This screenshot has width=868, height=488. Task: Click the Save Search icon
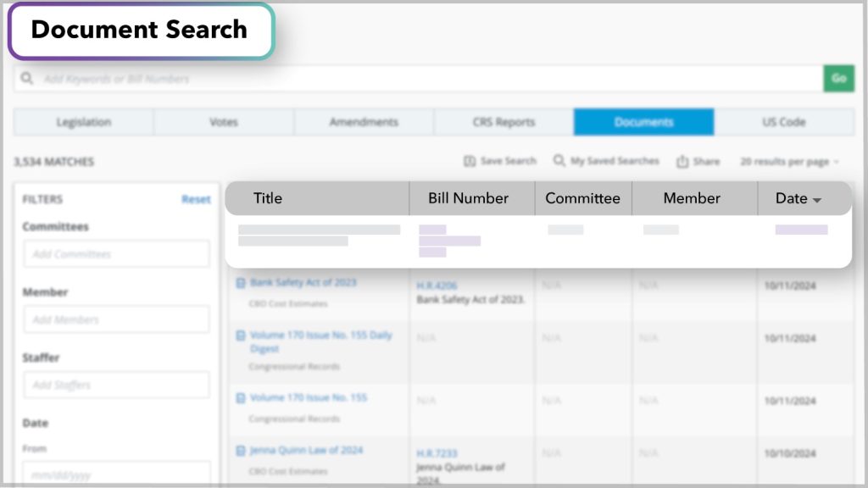pyautogui.click(x=470, y=161)
